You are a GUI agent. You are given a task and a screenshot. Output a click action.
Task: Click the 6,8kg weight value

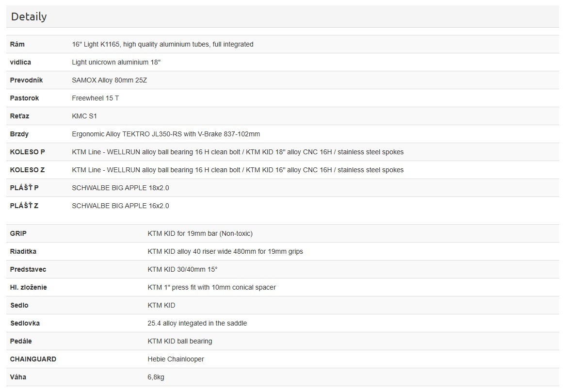point(156,377)
